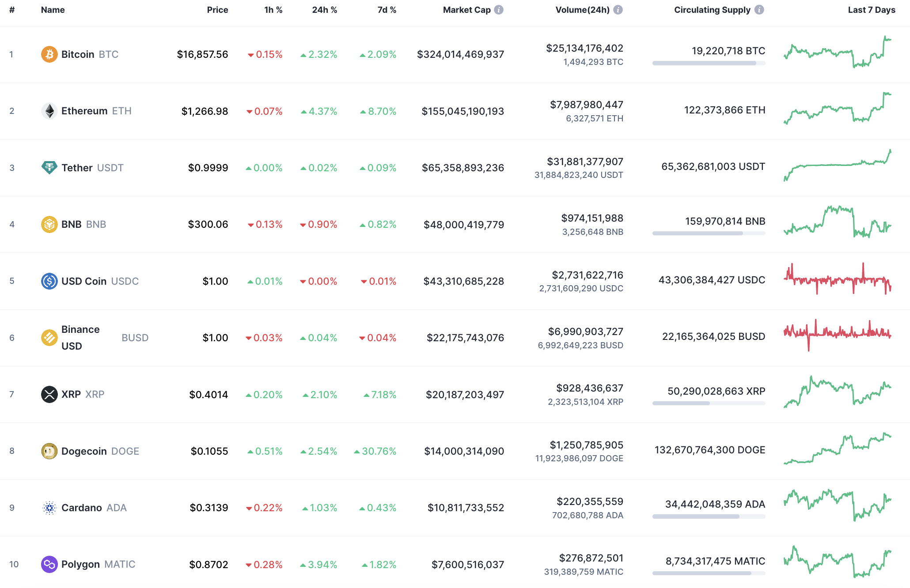Sort the table by Price
Screen dimensions: 910x588
pos(218,10)
